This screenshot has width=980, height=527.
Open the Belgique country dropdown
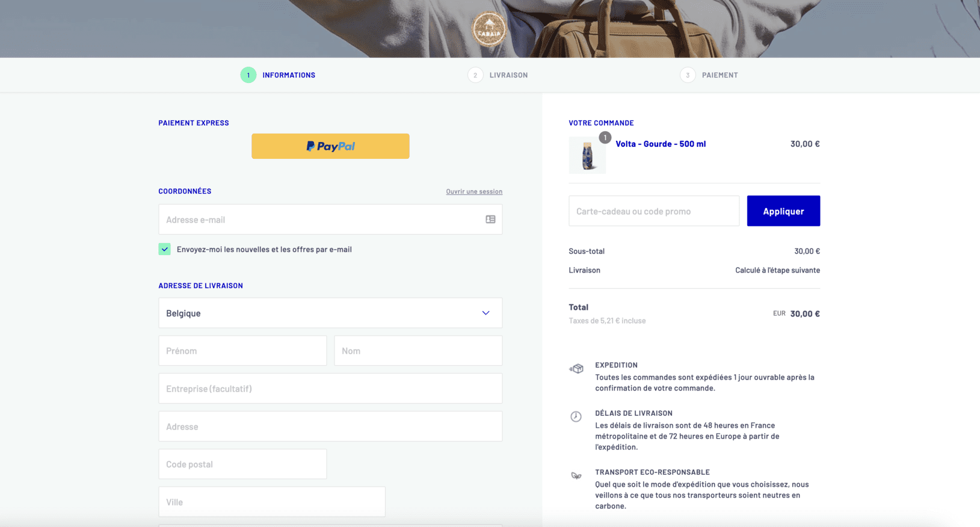330,313
